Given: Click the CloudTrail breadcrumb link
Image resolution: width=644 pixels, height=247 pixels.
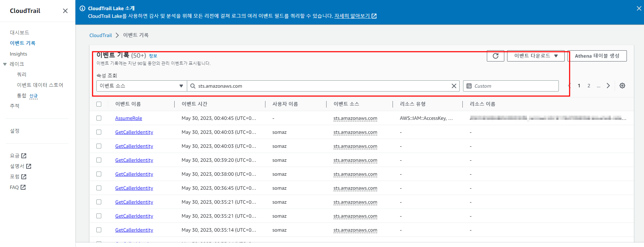Looking at the screenshot, I should pyautogui.click(x=101, y=35).
